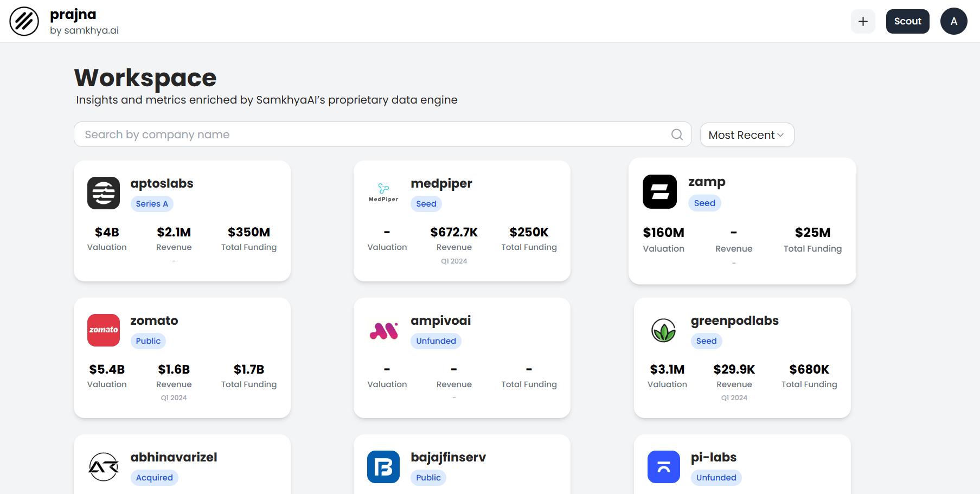
Task: Click the Unfunded tag on ampivoai
Action: point(436,341)
